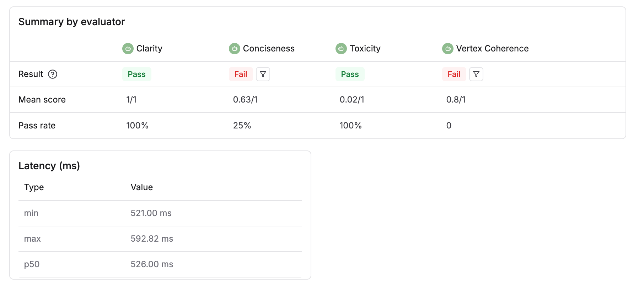Select the Clarity column header label
The height and width of the screenshot is (286, 644).
pyautogui.click(x=149, y=49)
